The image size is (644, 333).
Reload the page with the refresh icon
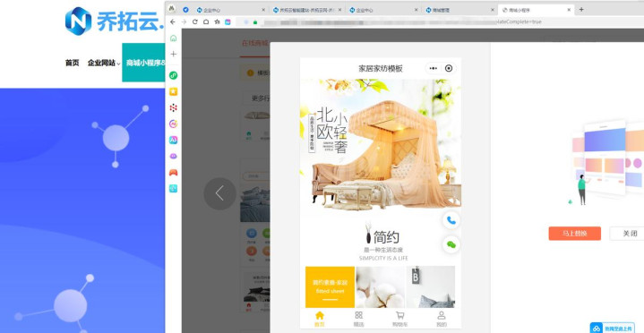click(x=194, y=21)
